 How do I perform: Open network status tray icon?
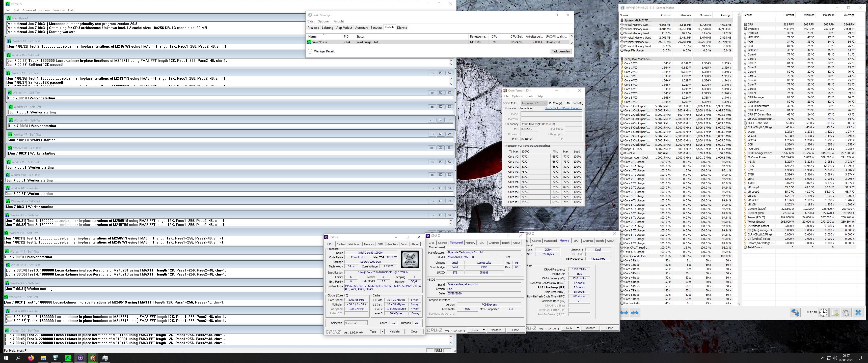point(829,358)
